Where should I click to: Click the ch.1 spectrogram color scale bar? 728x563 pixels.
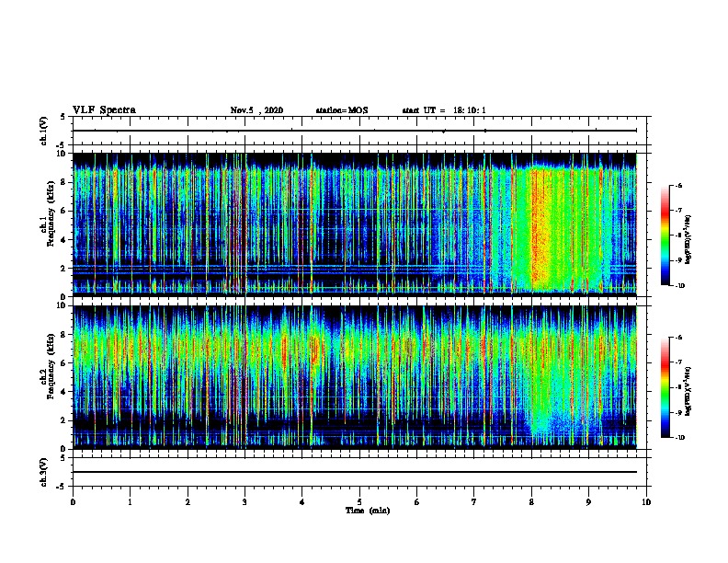point(665,236)
